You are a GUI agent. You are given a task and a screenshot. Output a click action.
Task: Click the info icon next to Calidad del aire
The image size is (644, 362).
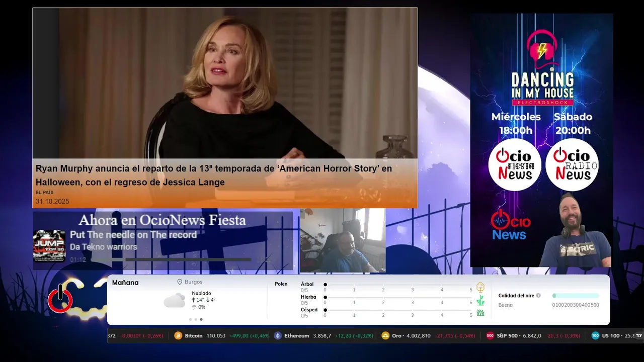pos(538,296)
